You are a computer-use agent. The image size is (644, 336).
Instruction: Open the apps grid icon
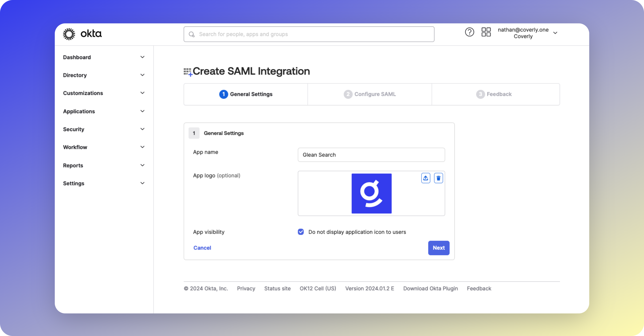[x=486, y=32]
